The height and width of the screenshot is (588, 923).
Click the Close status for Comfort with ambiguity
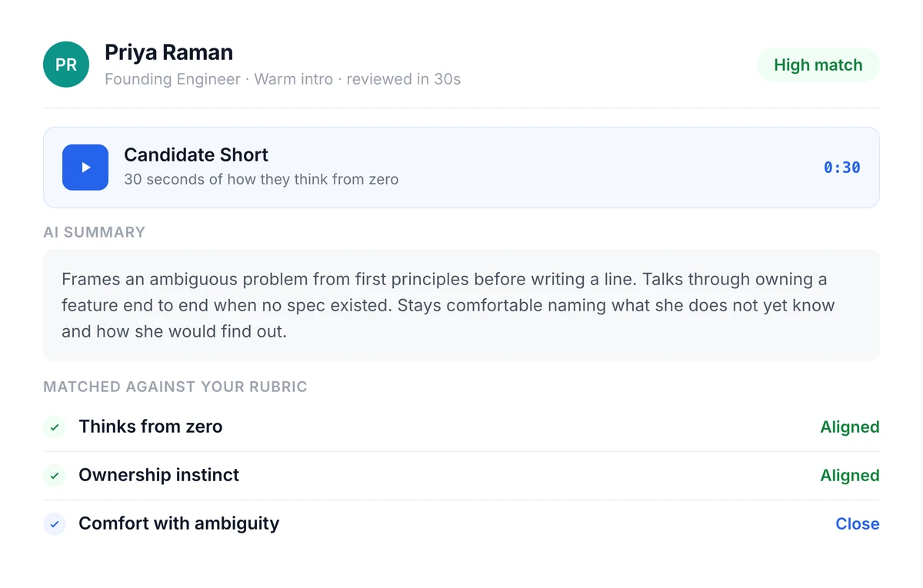[858, 524]
